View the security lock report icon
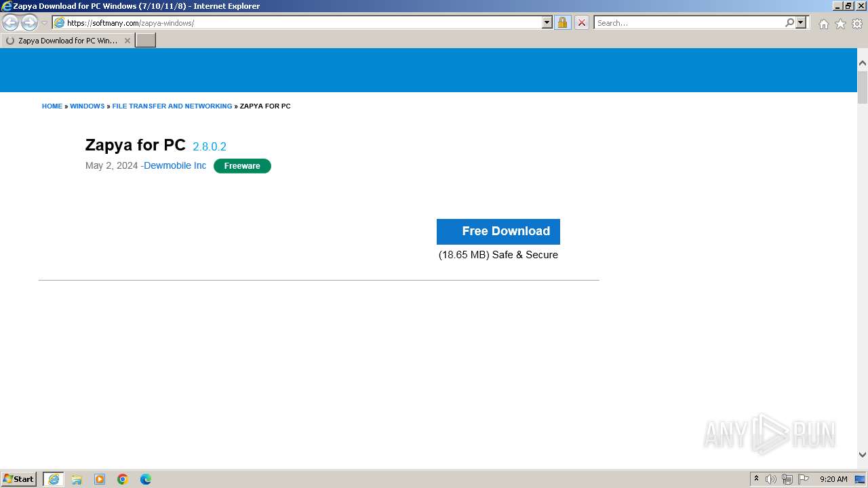This screenshot has width=868, height=488. tap(562, 23)
